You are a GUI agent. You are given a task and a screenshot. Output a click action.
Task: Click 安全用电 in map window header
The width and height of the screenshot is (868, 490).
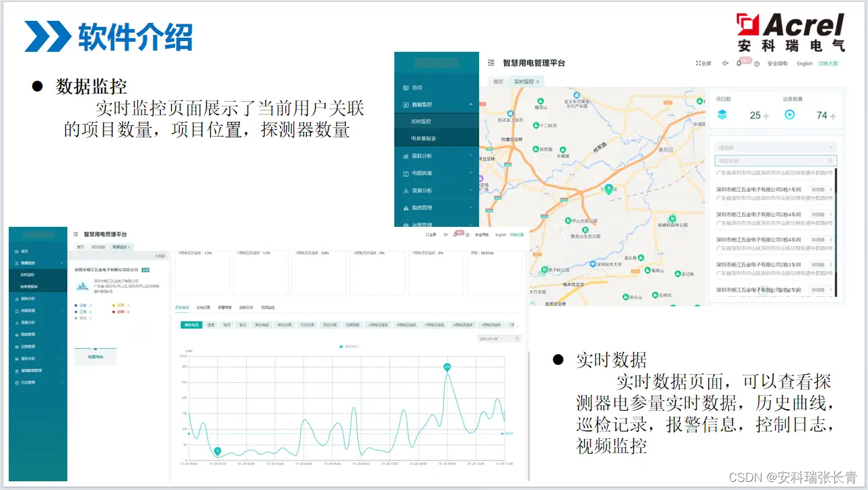pos(778,63)
